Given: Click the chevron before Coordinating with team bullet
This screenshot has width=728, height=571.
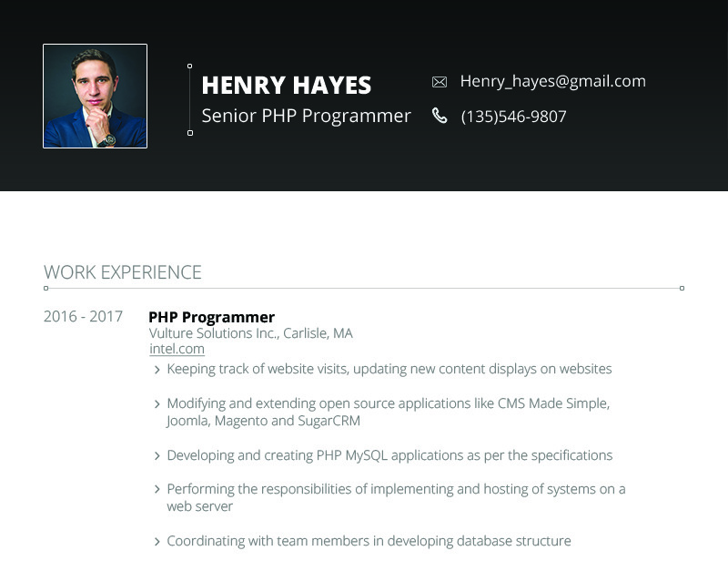Looking at the screenshot, I should click(157, 541).
